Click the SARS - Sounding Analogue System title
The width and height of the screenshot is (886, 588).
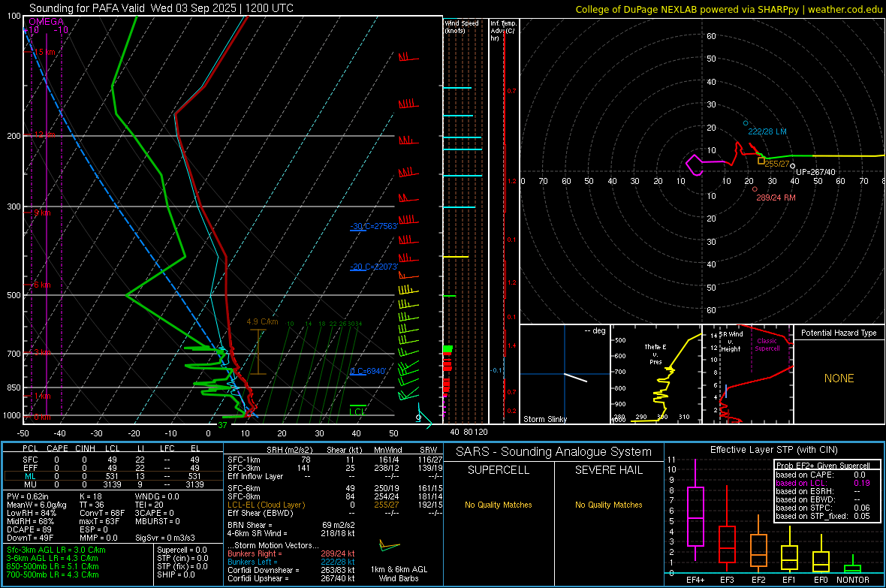click(x=553, y=452)
